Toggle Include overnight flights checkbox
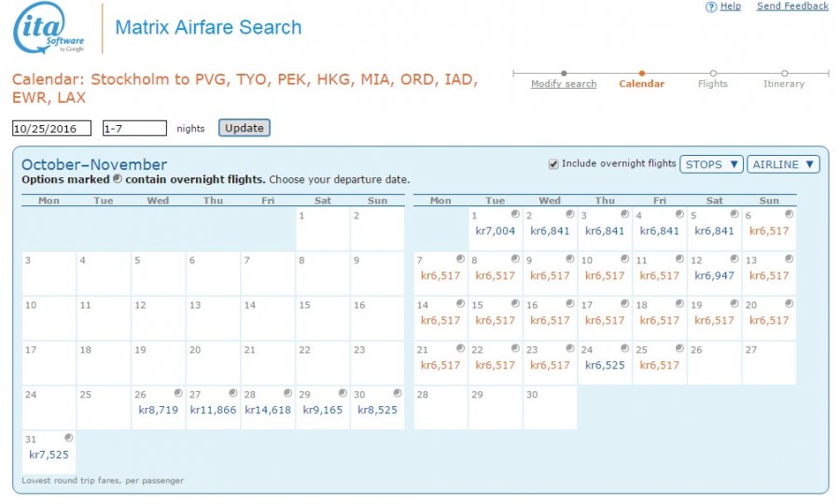The height and width of the screenshot is (504, 840). (554, 164)
